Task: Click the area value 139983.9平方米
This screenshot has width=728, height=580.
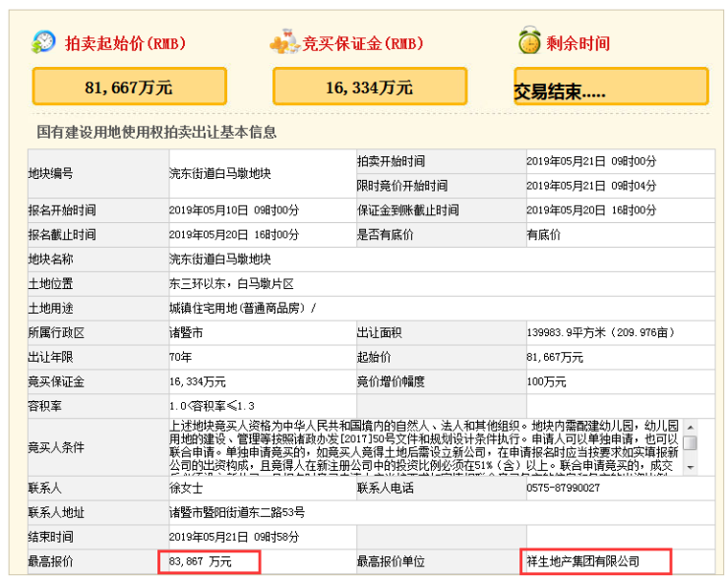Action: click(x=567, y=332)
